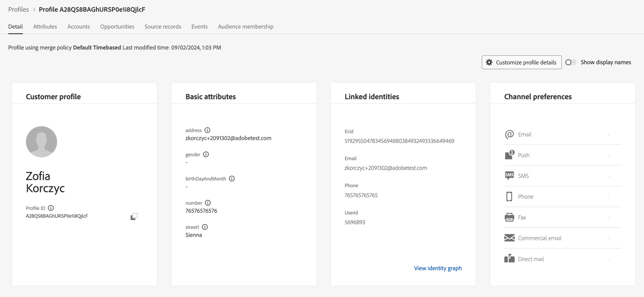Go to the Events tab
The image size is (644, 297).
point(200,26)
